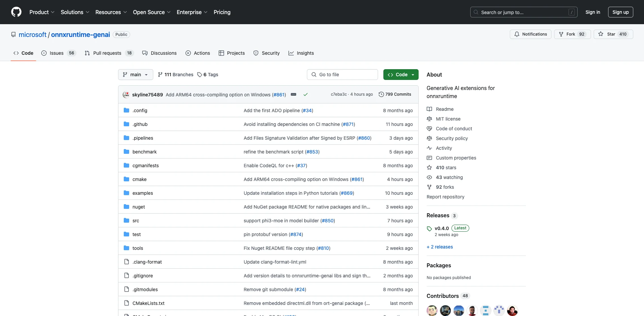Expand the Solutions menu
This screenshot has height=316, width=644.
[x=75, y=12]
